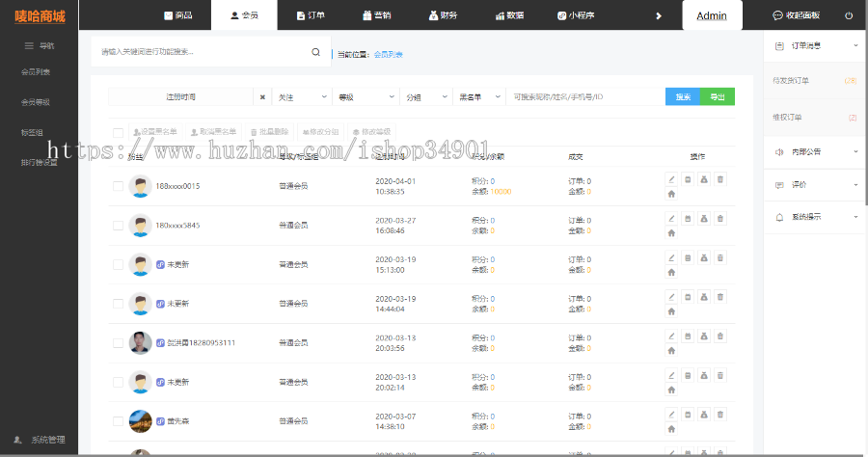
Task: Open the Admin account menu
Action: (x=712, y=15)
